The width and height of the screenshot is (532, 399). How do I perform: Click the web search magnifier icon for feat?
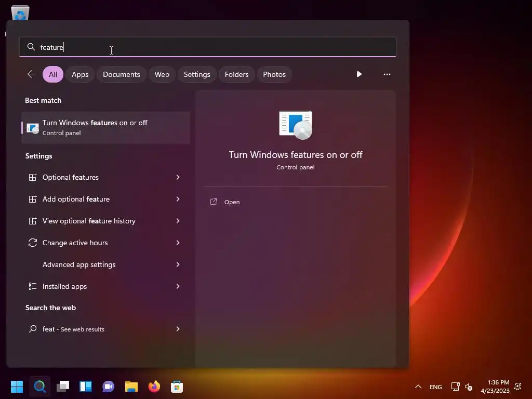33,329
